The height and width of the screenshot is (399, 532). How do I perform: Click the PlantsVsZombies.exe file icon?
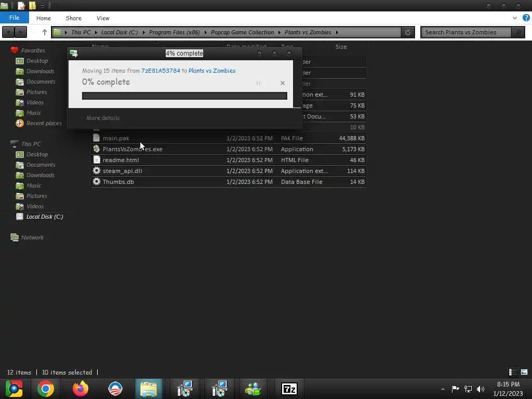[96, 149]
